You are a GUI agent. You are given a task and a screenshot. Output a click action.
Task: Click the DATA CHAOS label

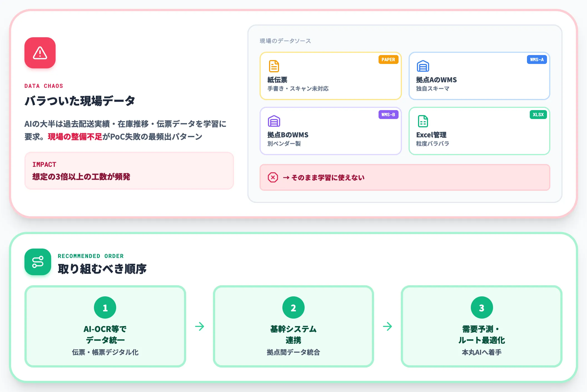pyautogui.click(x=44, y=86)
